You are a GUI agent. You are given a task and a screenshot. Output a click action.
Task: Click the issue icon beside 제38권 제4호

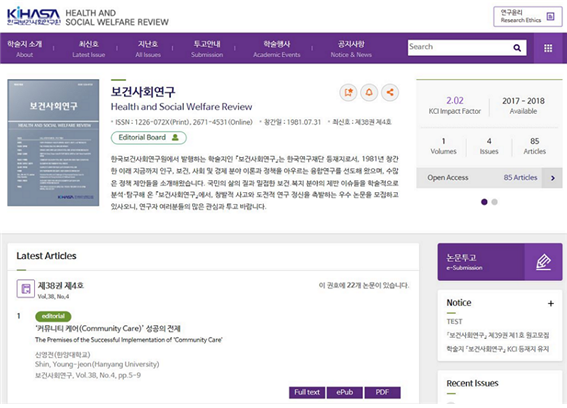click(x=26, y=289)
